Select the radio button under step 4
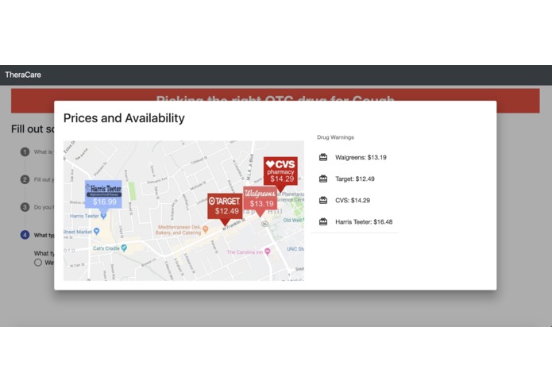Screen dimensions: 552x392 coord(38,263)
